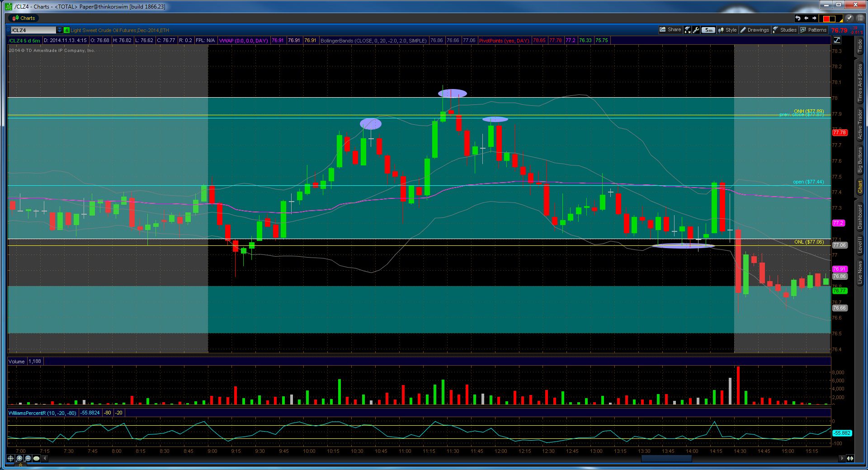Viewport: 868px width, 470px height.
Task: Open chart settings wrench icon
Action: [x=696, y=30]
